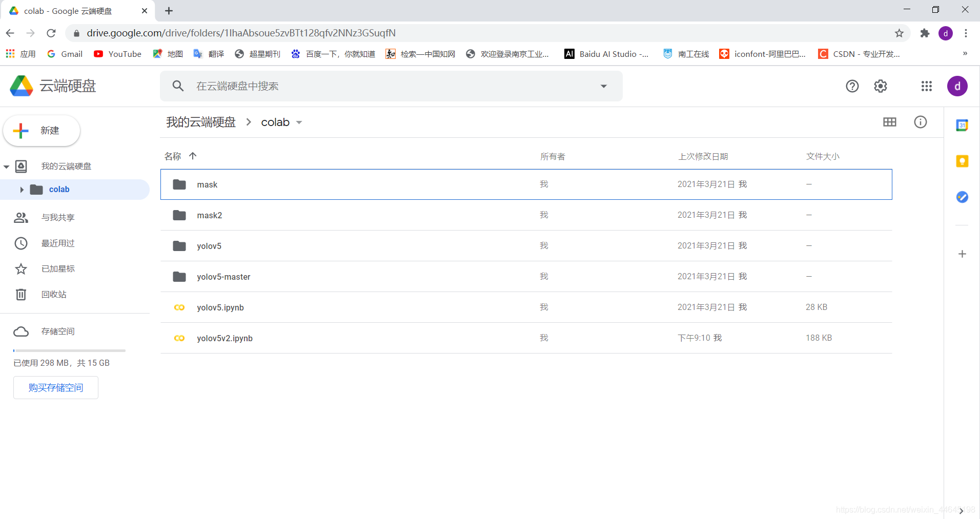
Task: Open 回收站 in sidebar
Action: 54,295
